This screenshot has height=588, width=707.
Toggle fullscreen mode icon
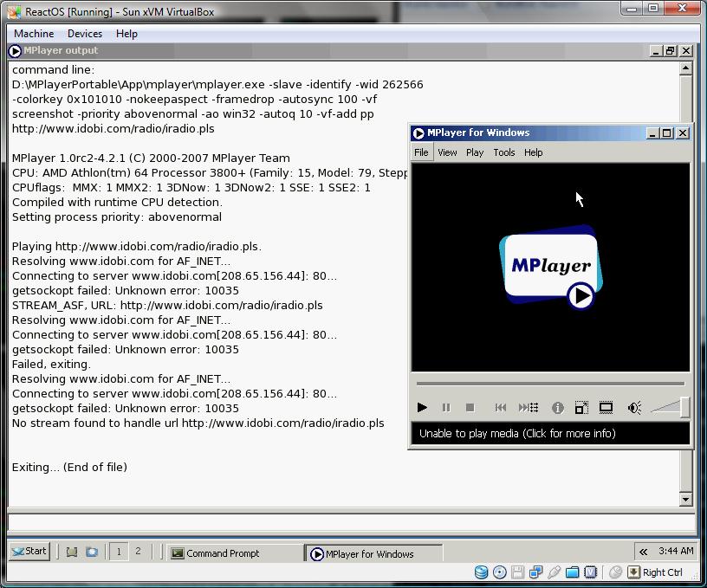(606, 407)
